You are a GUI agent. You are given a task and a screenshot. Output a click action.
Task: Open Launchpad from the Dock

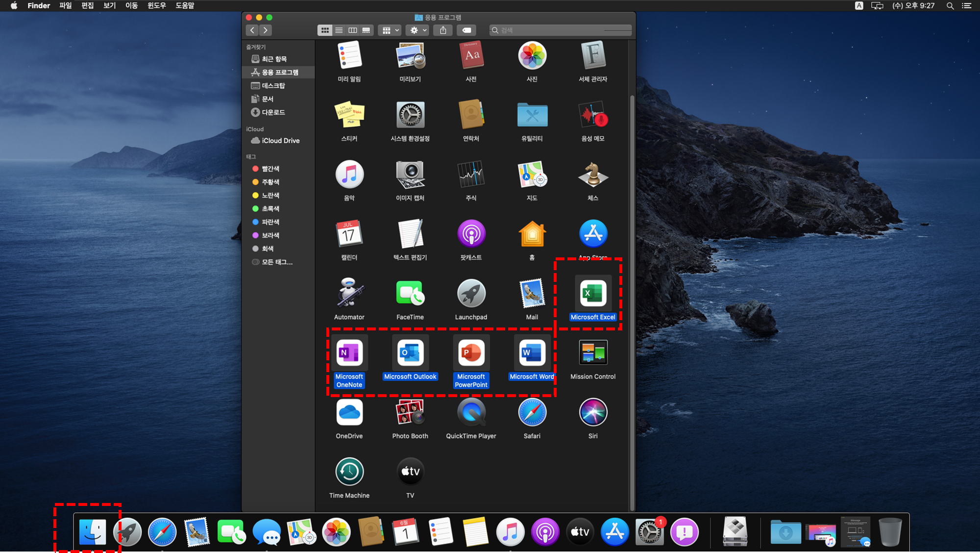[127, 532]
